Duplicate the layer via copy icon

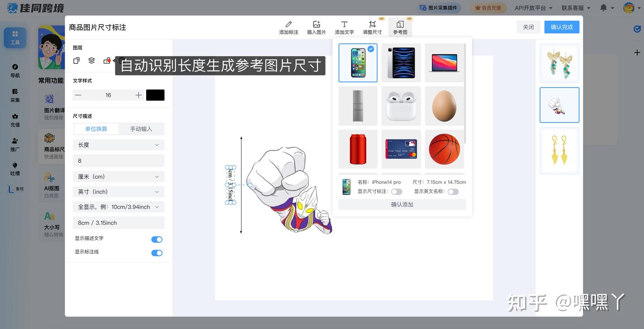pyautogui.click(x=76, y=60)
